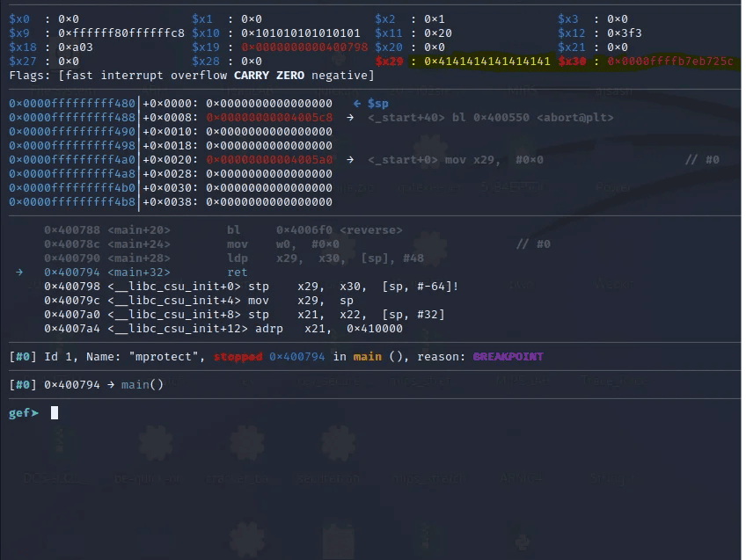
Task: Click the $x12 value 0x3f3
Action: pos(625,33)
